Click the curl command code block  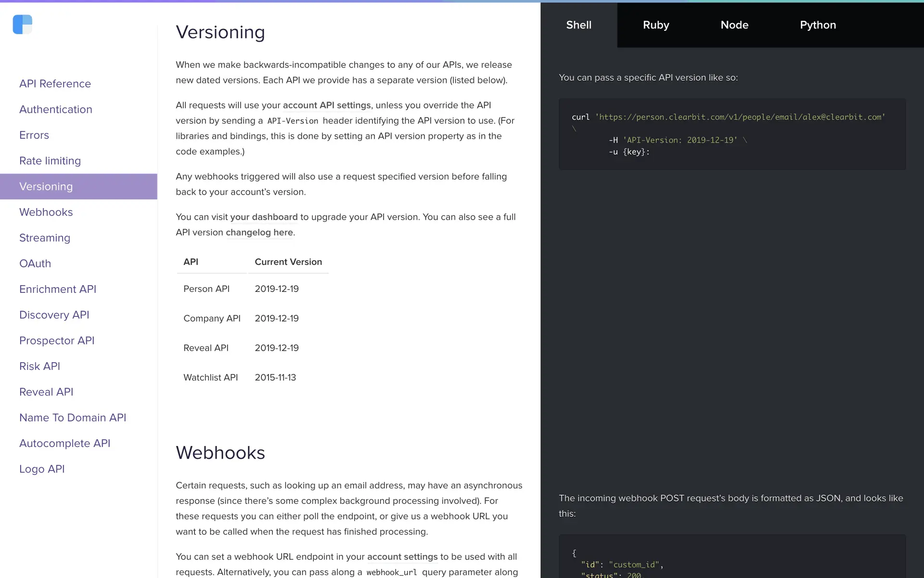coord(731,134)
